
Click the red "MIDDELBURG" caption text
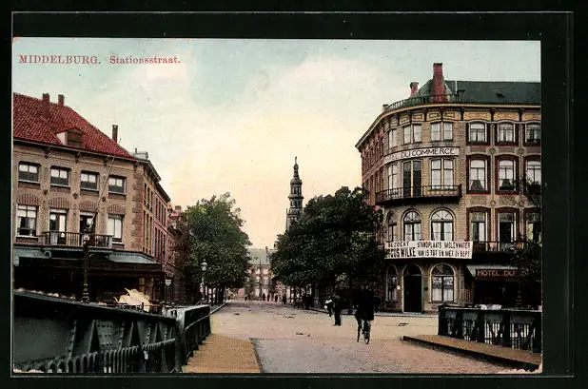click(x=59, y=59)
